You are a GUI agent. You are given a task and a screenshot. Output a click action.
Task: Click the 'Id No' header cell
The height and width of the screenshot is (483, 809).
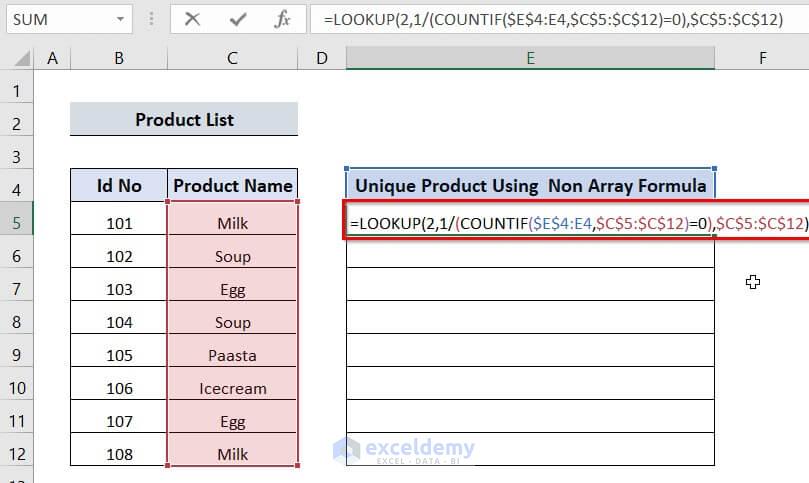119,185
